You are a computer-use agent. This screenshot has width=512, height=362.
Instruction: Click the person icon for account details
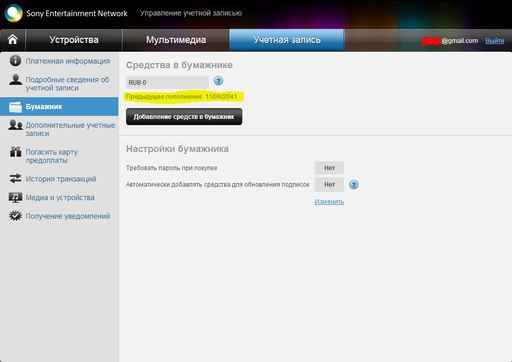tap(15, 79)
